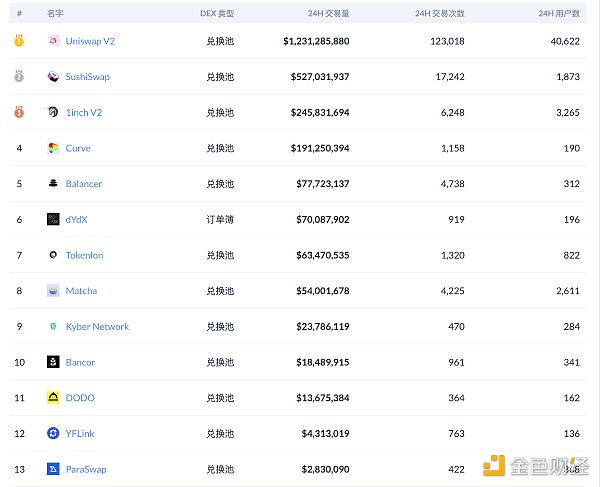
Task: Click the 名字 column header
Action: (x=56, y=13)
